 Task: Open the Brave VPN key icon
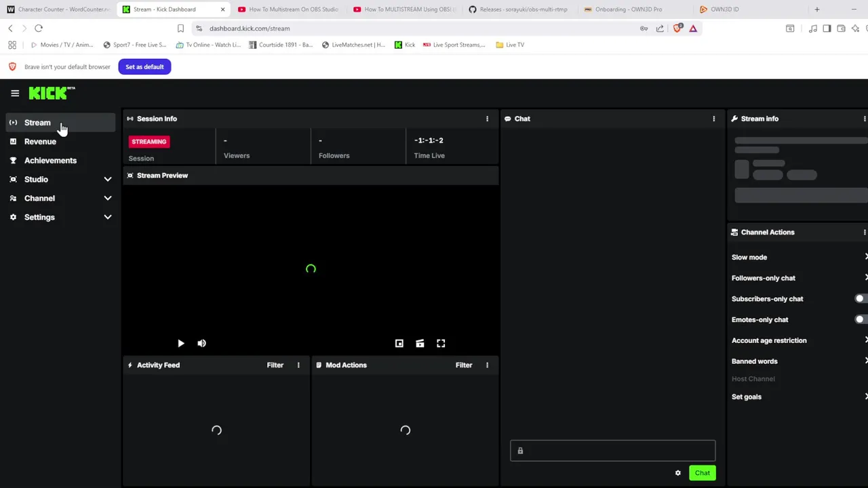pyautogui.click(x=644, y=28)
